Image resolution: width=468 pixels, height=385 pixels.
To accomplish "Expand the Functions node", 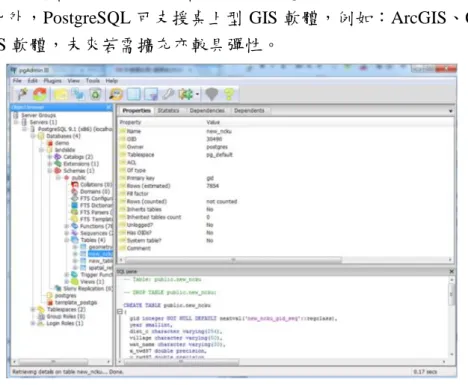I will pyautogui.click(x=67, y=226).
